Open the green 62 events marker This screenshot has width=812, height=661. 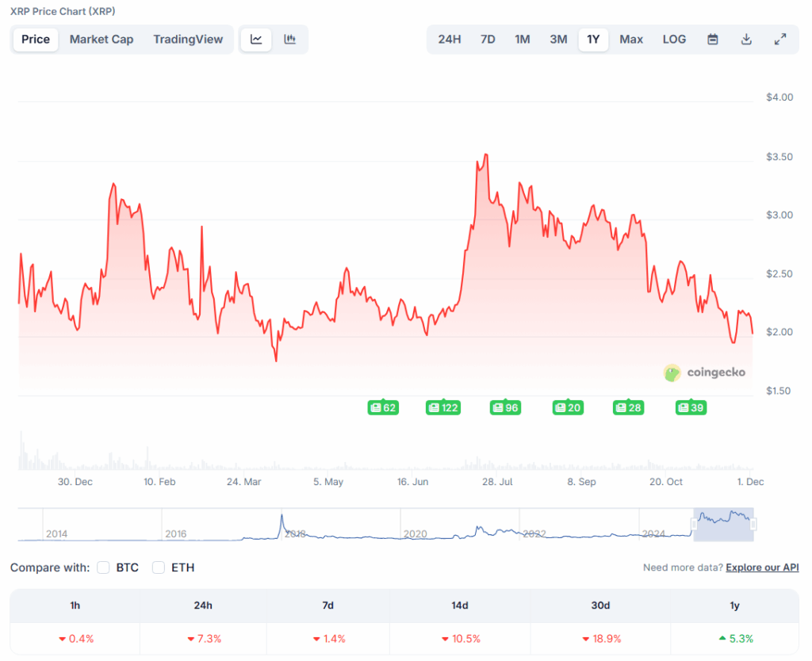383,407
